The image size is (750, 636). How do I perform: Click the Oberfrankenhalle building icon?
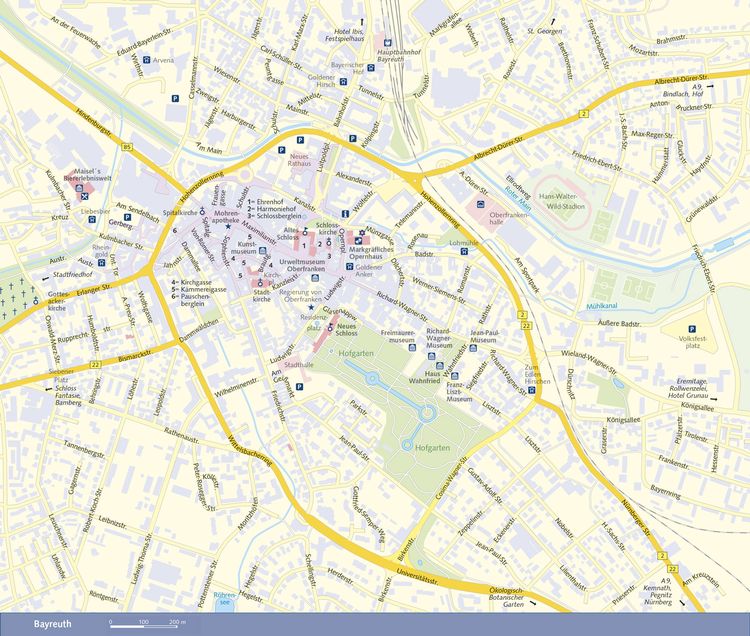(480, 205)
